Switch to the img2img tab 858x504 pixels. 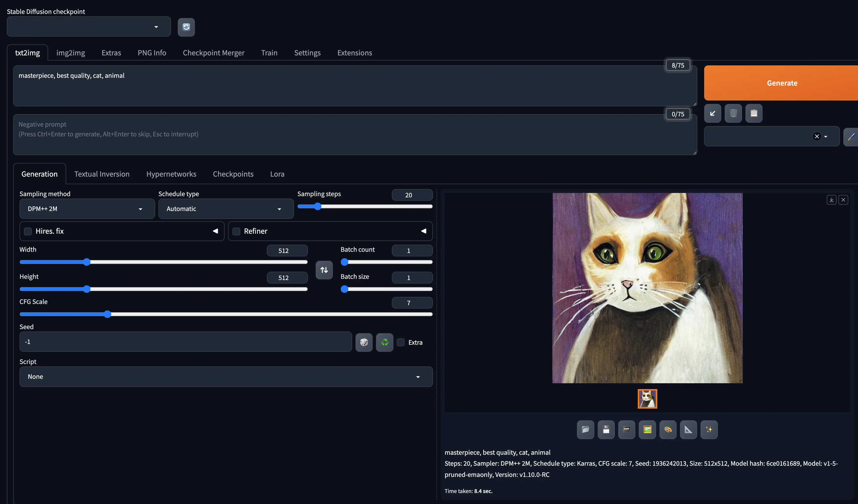71,53
